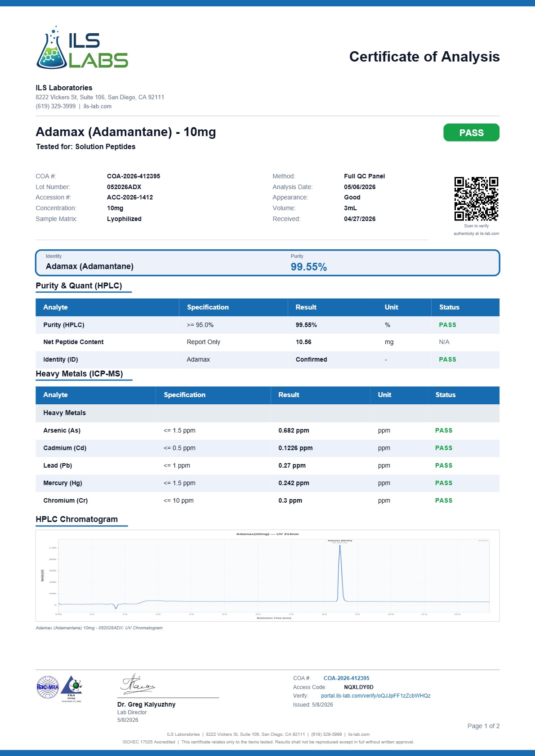Click the HPLC chromatogram image
This screenshot has width=535, height=756.
pyautogui.click(x=267, y=576)
